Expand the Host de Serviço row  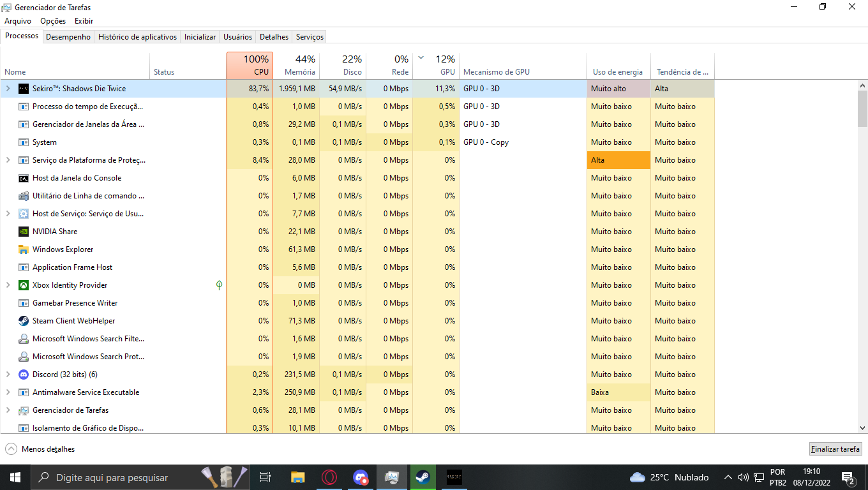click(x=8, y=214)
